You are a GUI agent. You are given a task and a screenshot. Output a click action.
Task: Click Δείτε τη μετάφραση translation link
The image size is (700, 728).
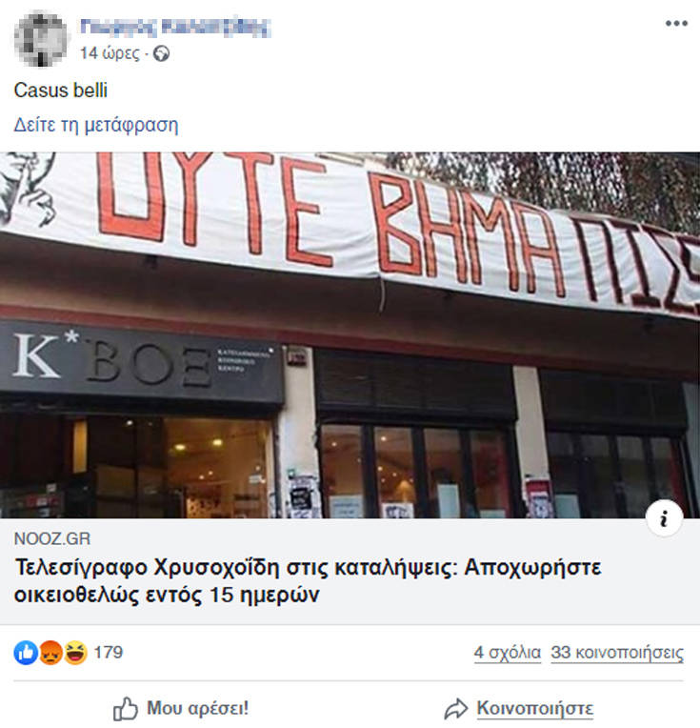click(x=96, y=125)
